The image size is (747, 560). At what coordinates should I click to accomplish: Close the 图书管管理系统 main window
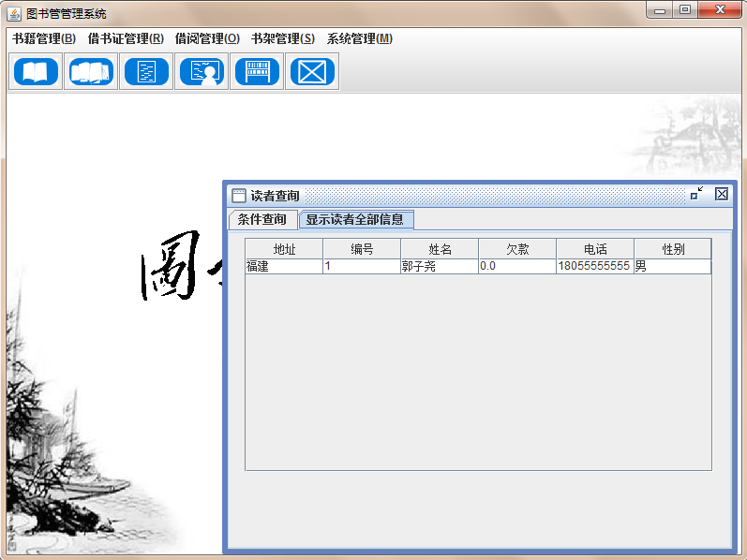pyautogui.click(x=720, y=10)
